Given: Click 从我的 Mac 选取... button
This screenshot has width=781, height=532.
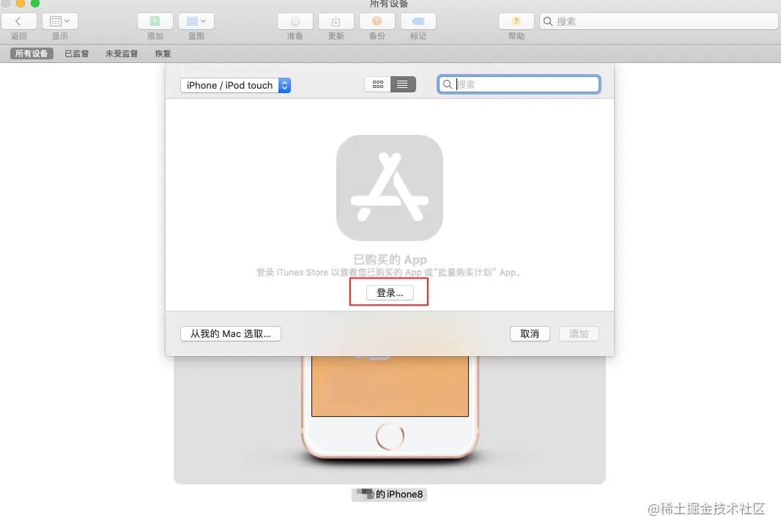Looking at the screenshot, I should point(231,333).
